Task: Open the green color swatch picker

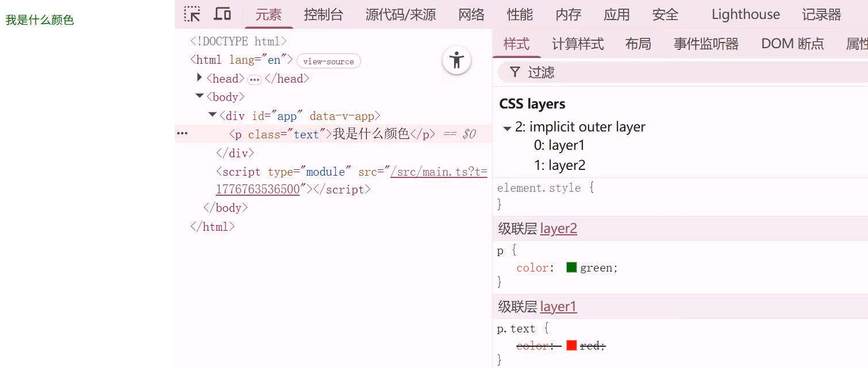Action: (571, 268)
